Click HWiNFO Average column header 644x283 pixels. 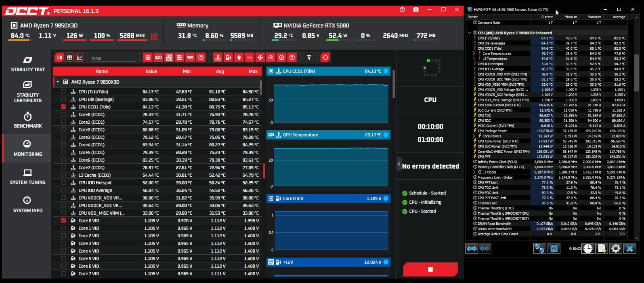click(x=619, y=17)
